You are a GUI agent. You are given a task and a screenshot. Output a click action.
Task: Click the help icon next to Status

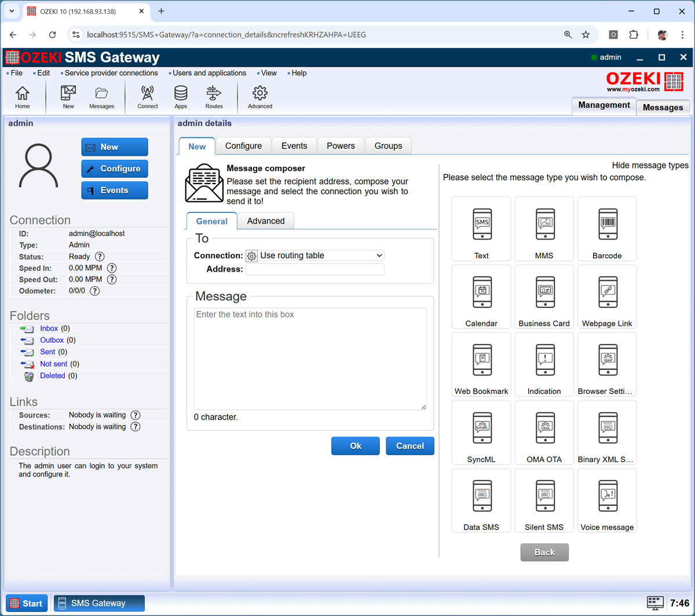pos(100,256)
